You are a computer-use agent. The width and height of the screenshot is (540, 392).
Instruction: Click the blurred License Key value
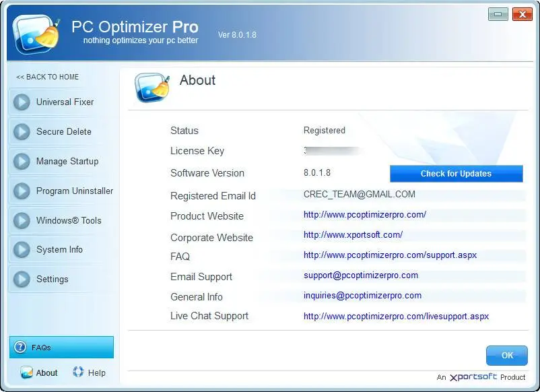333,151
